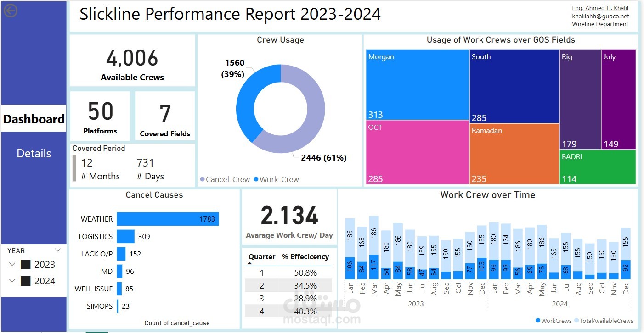Select the Quarter 1 row 50.8%
This screenshot has height=333, width=644.
tap(288, 272)
